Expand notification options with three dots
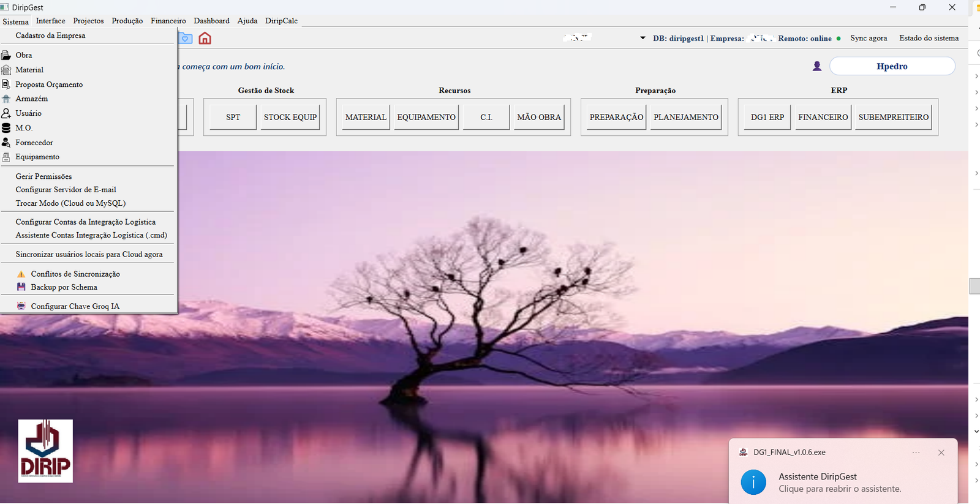Viewport: 980px width, 504px height. [916, 453]
